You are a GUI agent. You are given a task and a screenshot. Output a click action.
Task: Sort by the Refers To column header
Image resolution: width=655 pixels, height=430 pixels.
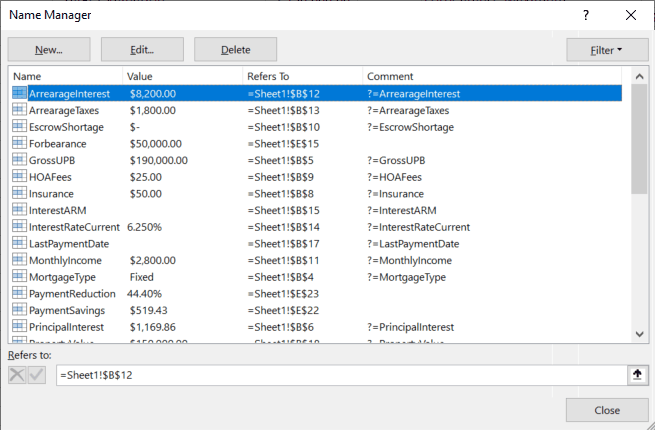tap(302, 76)
